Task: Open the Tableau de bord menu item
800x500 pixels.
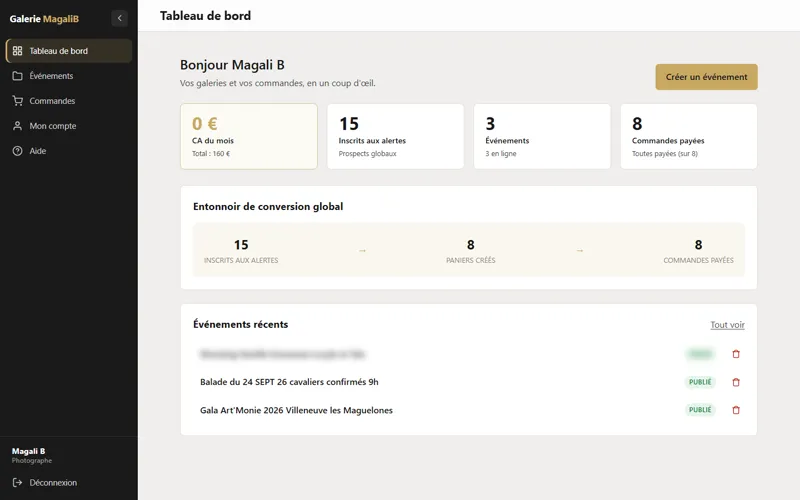Action: click(69, 51)
